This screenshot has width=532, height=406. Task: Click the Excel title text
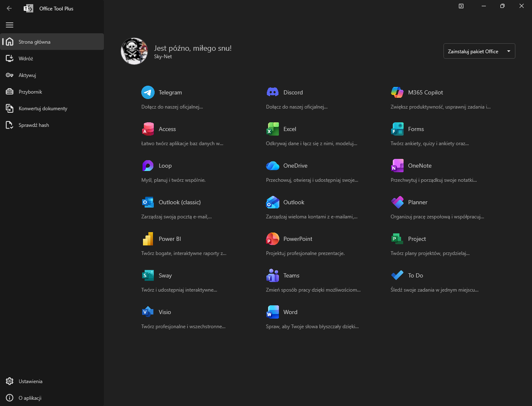[290, 129]
